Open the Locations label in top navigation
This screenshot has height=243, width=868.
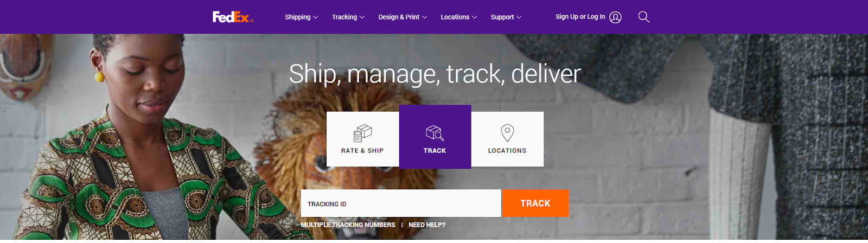(x=455, y=17)
